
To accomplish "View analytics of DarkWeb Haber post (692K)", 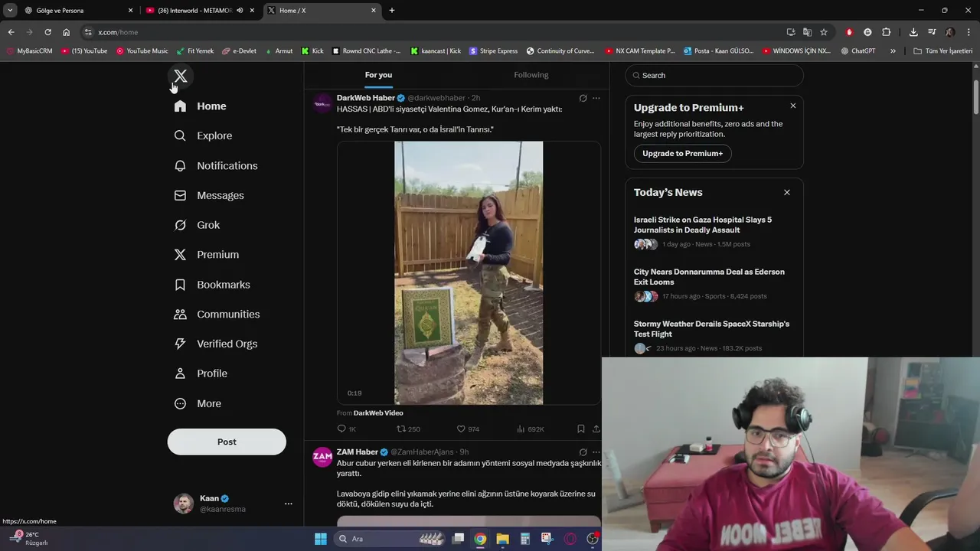I will click(x=530, y=429).
